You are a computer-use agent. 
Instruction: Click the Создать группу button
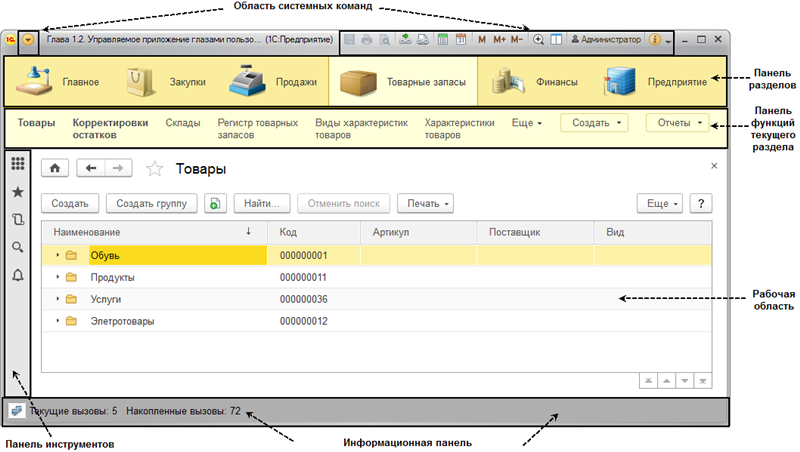(151, 203)
